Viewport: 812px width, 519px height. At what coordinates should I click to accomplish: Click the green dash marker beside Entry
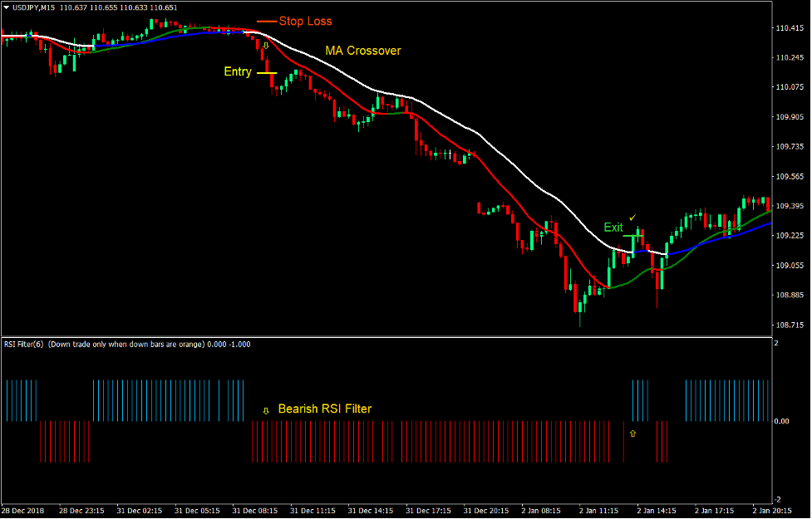pyautogui.click(x=266, y=72)
